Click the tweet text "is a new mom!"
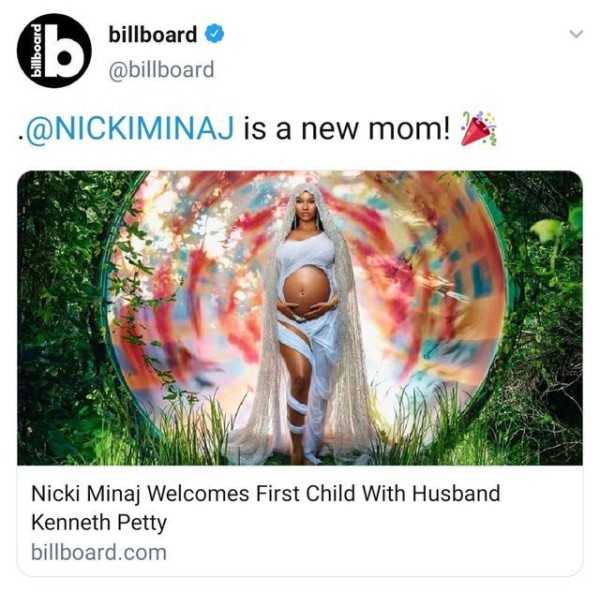 click(347, 129)
